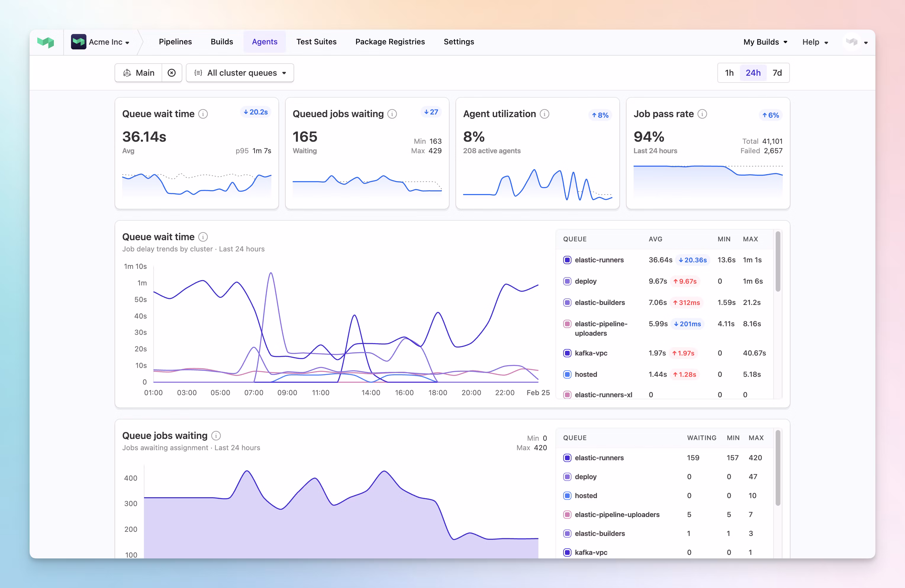Screen dimensions: 905x588
Task: Click the Queue wait time info icon
Action: click(x=203, y=114)
